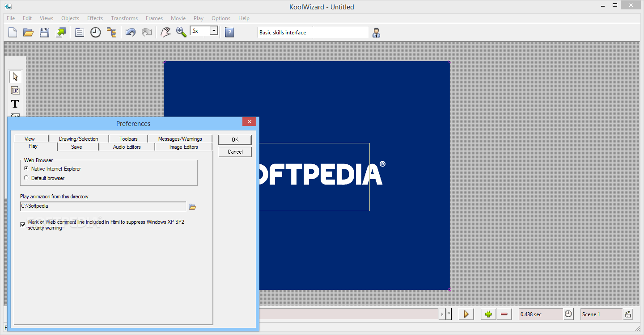
Task: Undo the last action
Action: pos(131,32)
